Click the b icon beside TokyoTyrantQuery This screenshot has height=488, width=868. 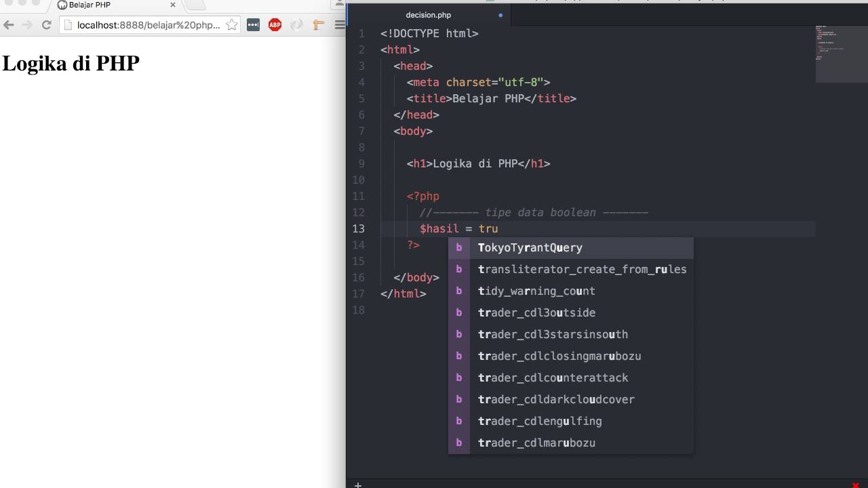459,247
